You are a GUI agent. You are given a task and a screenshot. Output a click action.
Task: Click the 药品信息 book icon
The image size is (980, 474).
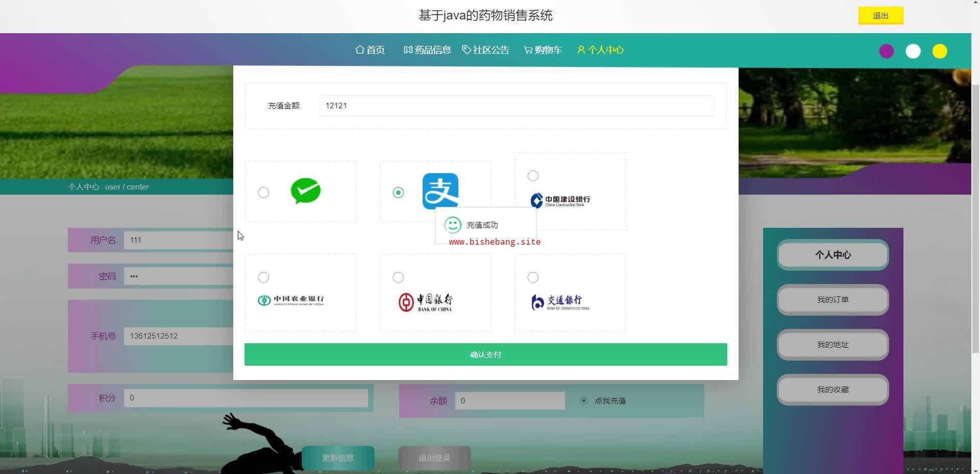408,50
